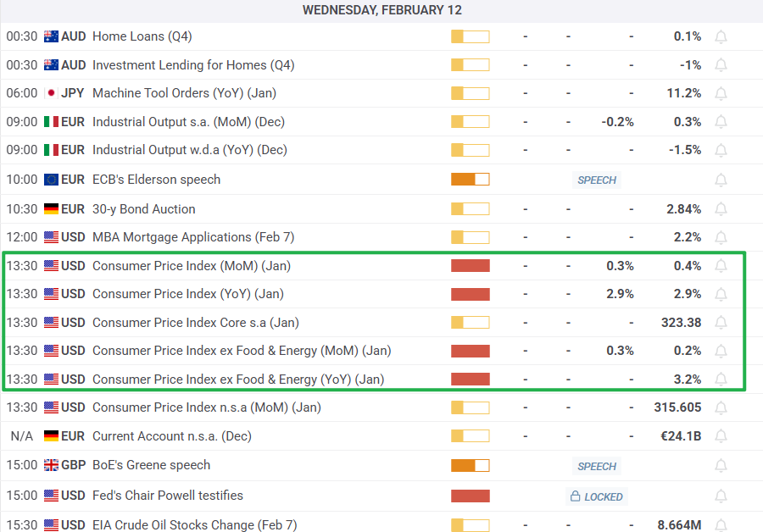Click the Australian flag beside Investment Lending
Screen dimensions: 763x532
click(51, 64)
